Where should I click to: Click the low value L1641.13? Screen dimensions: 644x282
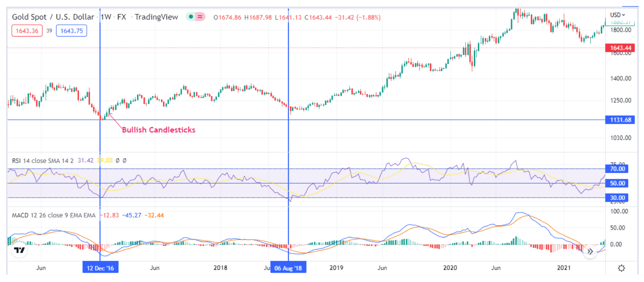[x=288, y=17]
